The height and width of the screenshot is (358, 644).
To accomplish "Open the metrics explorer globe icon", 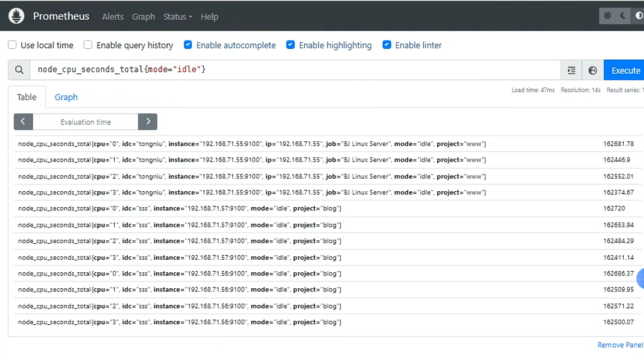I will [x=593, y=70].
